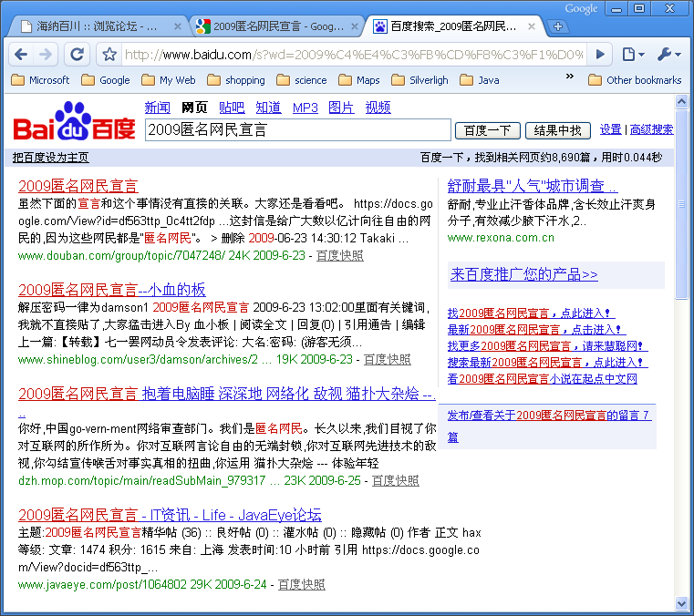Click the 请来慧聪网 sponsored link
The image size is (694, 616).
tap(545, 346)
